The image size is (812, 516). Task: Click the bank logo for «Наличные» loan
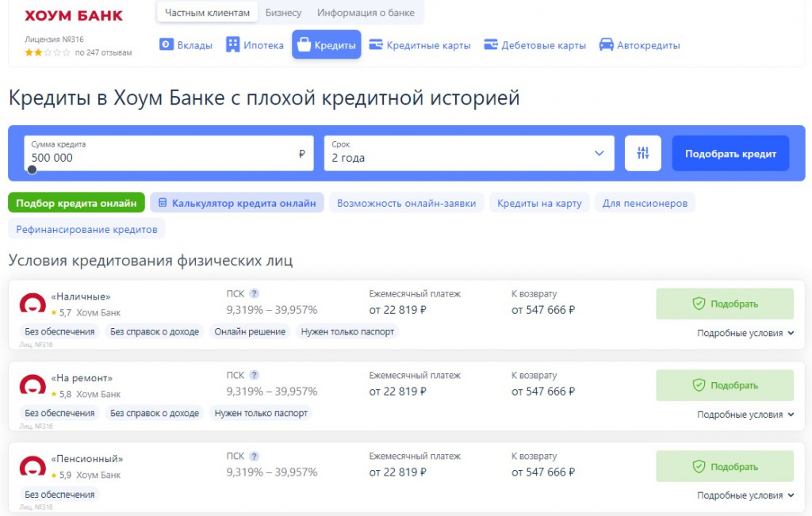33,304
